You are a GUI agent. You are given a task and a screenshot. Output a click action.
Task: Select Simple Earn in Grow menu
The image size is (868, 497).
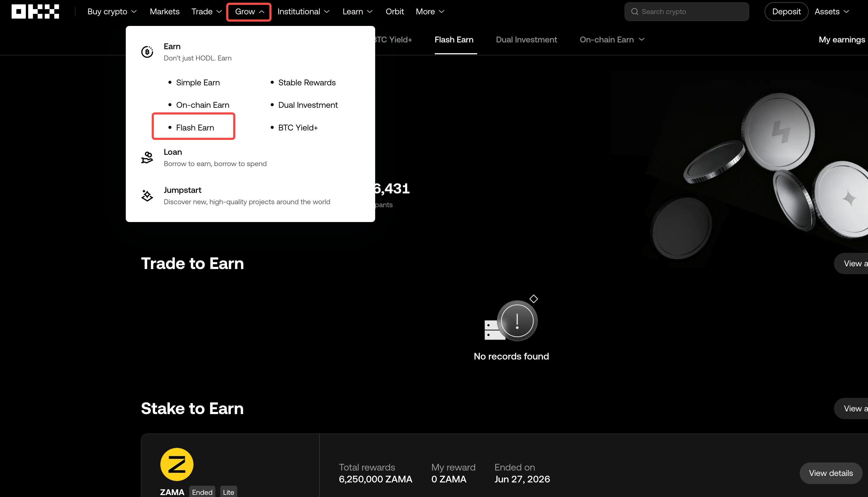tap(198, 83)
